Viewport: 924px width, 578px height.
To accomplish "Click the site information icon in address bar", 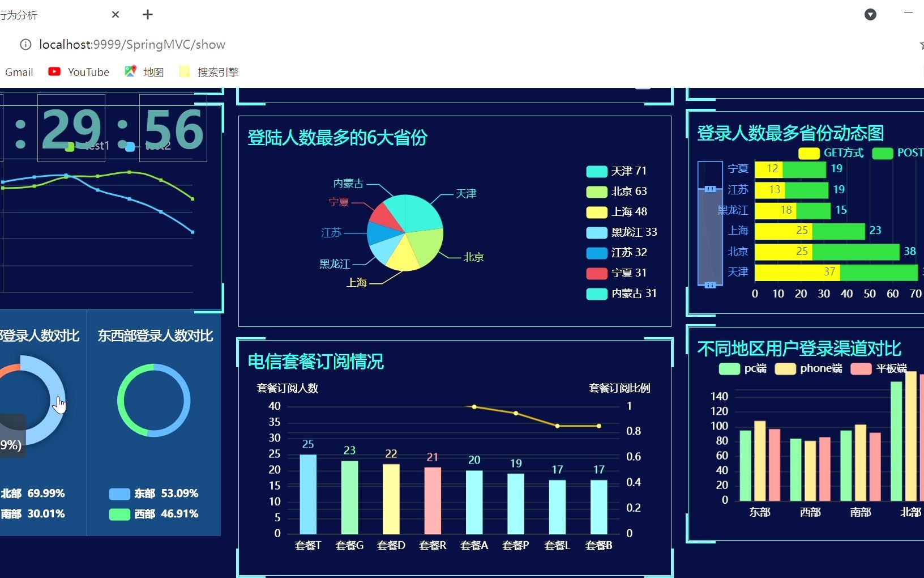I will (25, 44).
